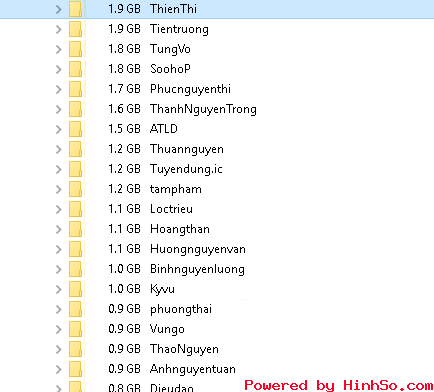The height and width of the screenshot is (392, 434).
Task: Click the TungVo folder icon
Action: [x=76, y=49]
